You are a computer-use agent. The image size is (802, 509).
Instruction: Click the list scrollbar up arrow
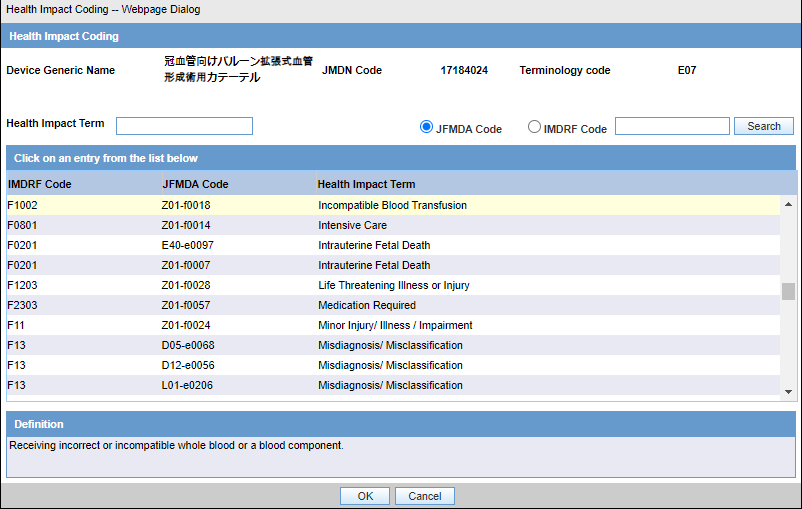788,204
